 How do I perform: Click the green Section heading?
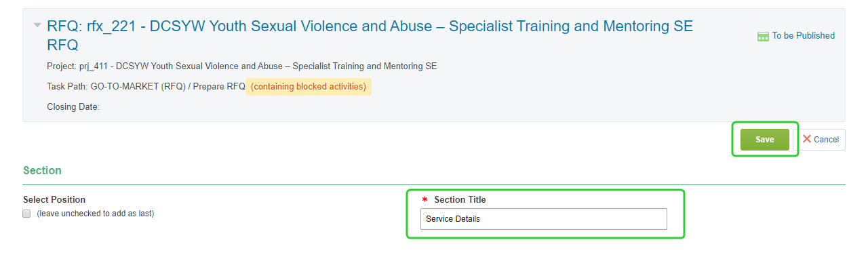42,170
